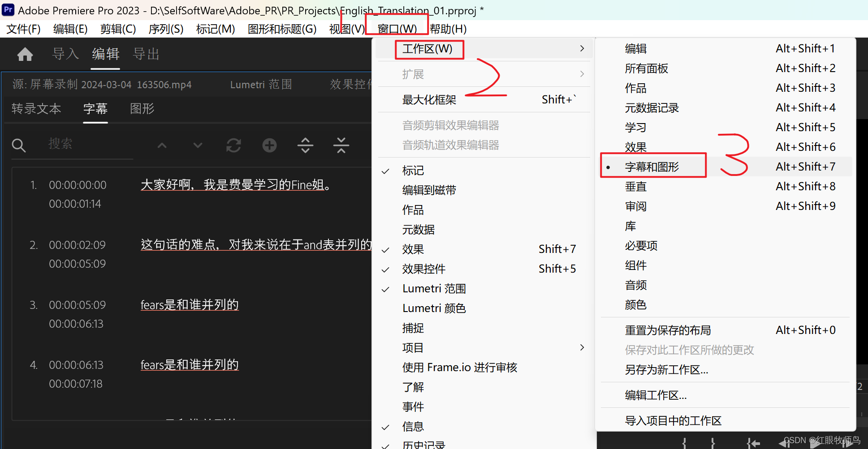Select the 音频 workspace
The image size is (868, 449).
click(725, 285)
